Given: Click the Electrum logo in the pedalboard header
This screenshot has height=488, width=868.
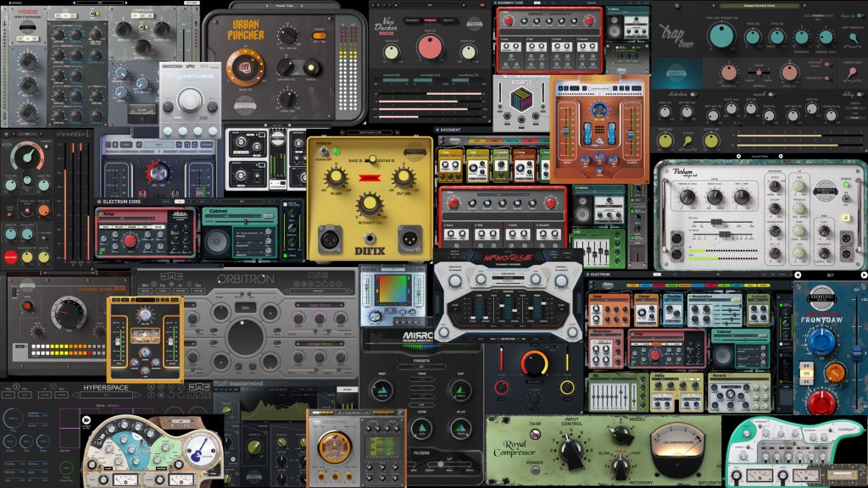Looking at the screenshot, I should click(x=599, y=274).
